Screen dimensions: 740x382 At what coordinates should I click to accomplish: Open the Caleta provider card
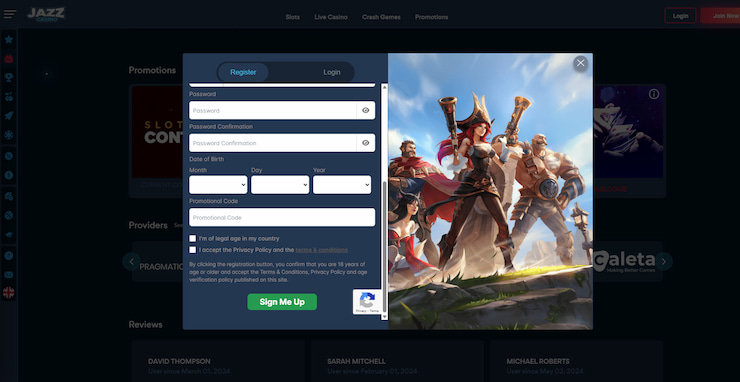tap(628, 262)
